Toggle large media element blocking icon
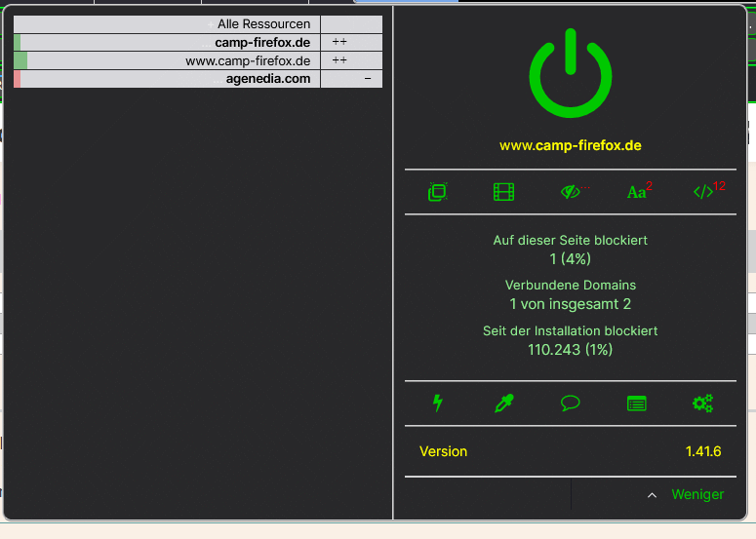 [x=504, y=192]
